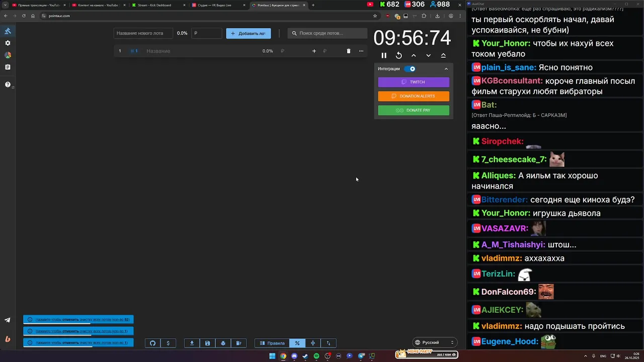This screenshot has height=362, width=644.
Task: Toggle the compact view lines button
Action: [313, 343]
